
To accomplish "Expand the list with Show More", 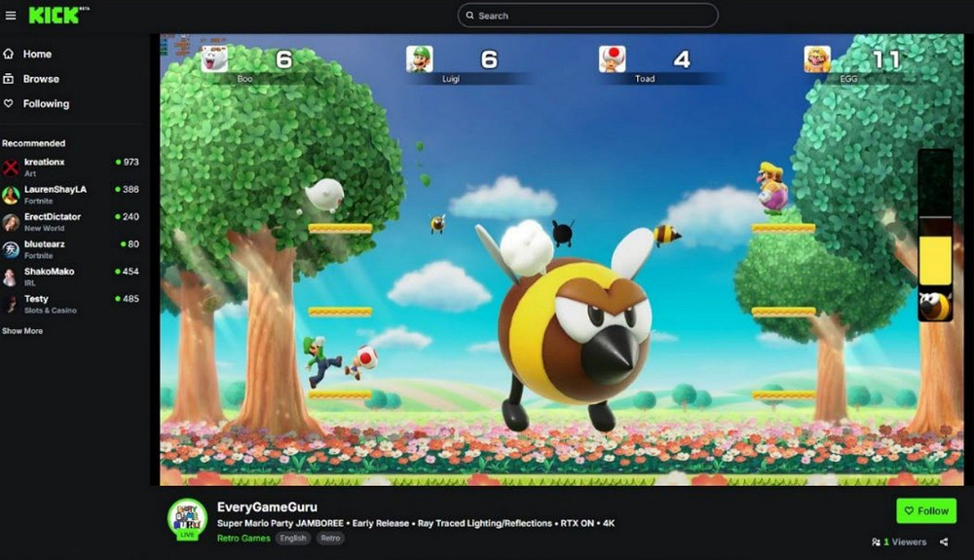I will 22,331.
